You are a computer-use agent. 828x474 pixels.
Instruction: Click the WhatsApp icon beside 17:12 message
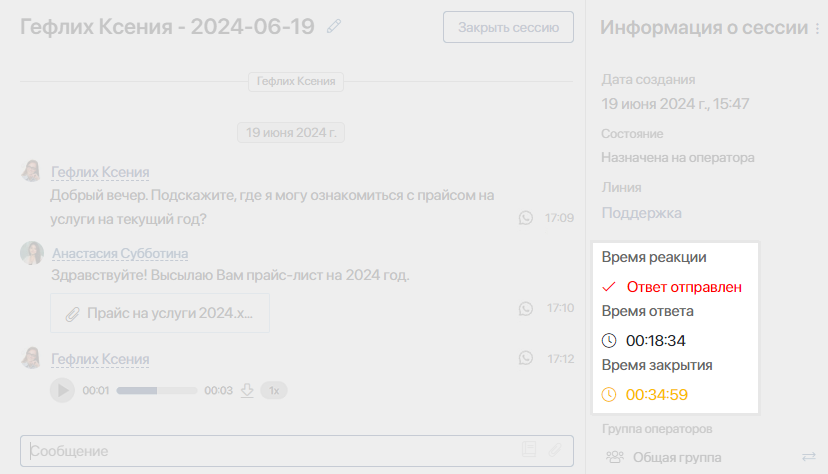[526, 358]
